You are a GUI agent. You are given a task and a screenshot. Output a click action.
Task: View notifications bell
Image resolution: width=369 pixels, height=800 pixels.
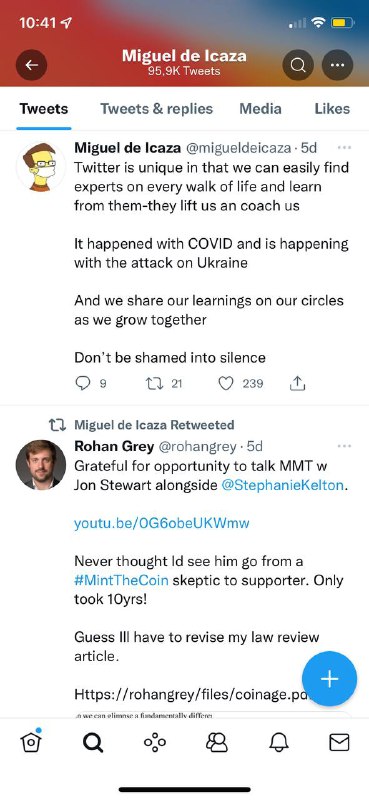[x=278, y=742]
